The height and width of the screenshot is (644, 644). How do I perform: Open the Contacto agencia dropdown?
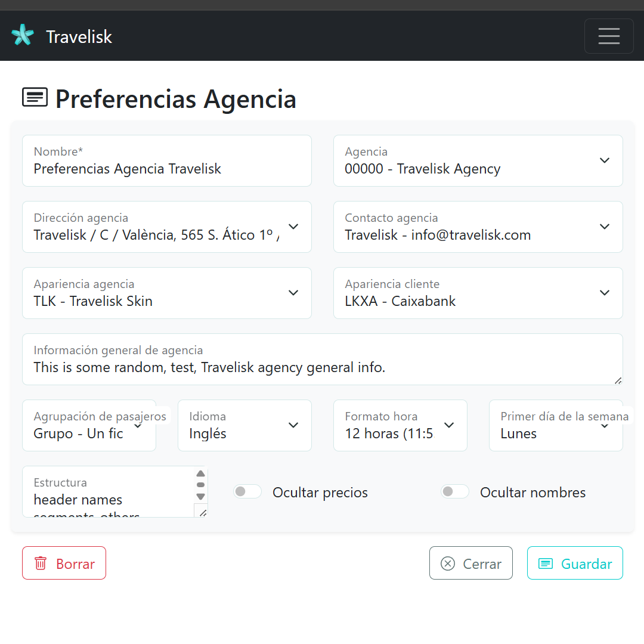tap(478, 227)
